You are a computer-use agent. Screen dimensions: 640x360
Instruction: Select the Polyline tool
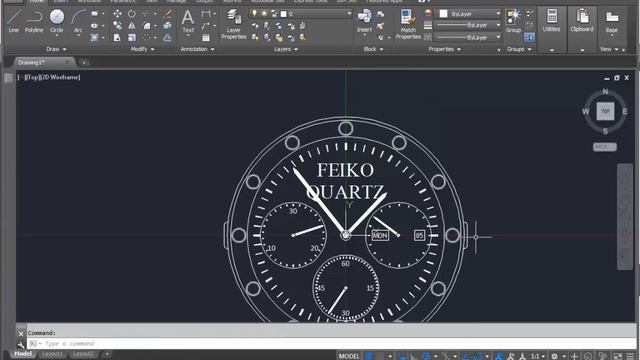pos(34,21)
